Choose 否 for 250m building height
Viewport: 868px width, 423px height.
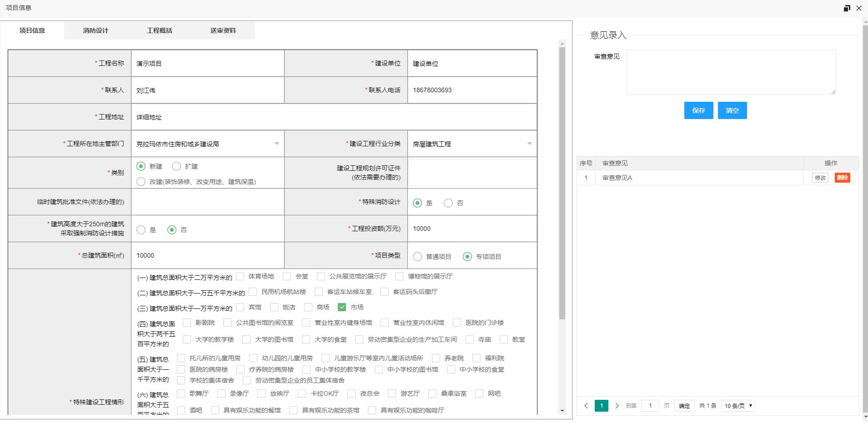coord(172,230)
